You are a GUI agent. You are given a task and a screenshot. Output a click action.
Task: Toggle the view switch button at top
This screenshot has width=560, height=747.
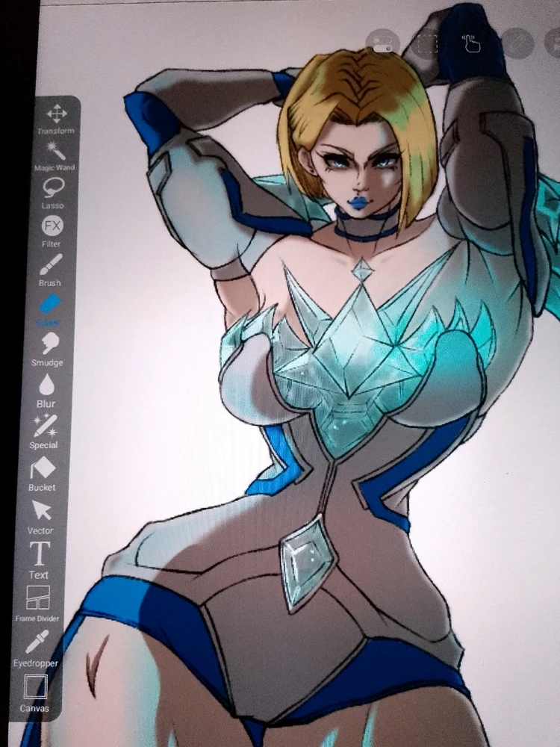click(382, 43)
